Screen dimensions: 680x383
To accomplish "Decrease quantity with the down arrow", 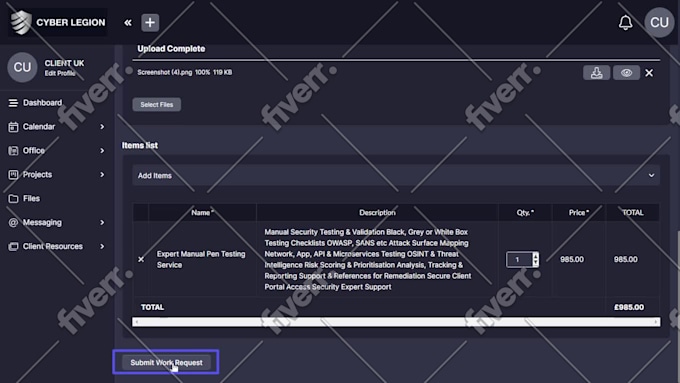I will click(536, 263).
